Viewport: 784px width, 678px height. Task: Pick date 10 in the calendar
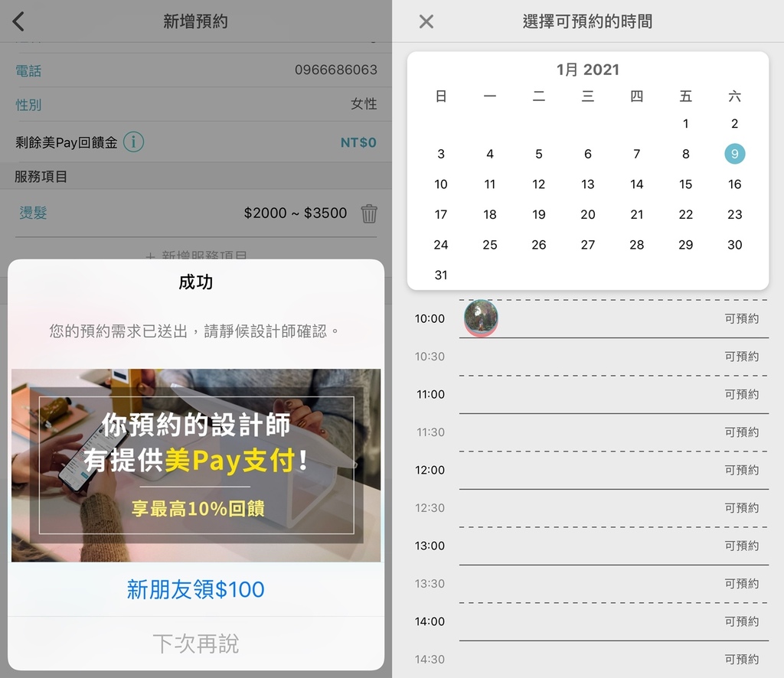pos(440,184)
